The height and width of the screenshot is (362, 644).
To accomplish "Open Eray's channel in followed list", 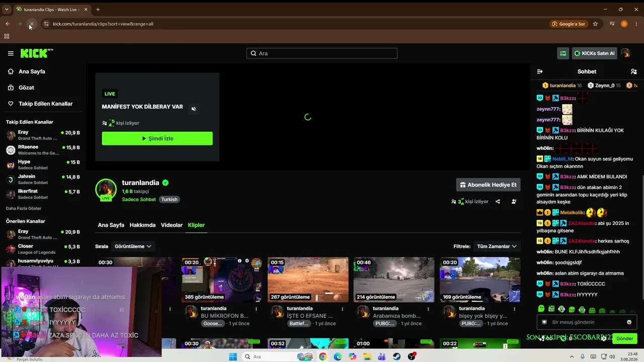I will coord(43,135).
